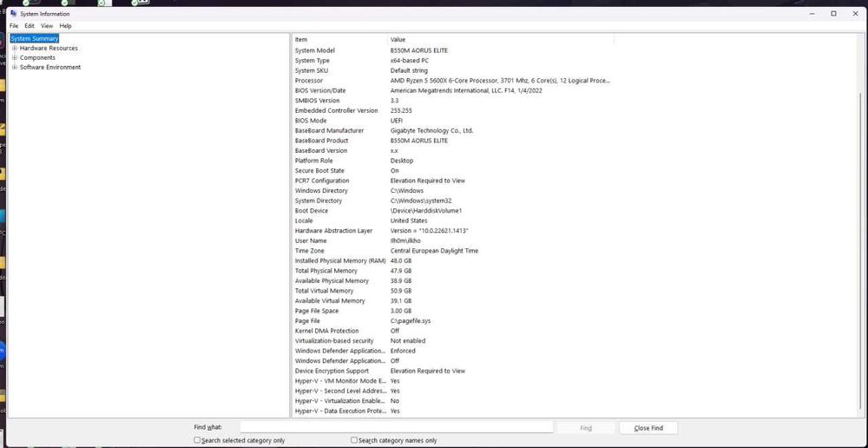This screenshot has width=868, height=448.
Task: Maximize the System Information window
Action: pyautogui.click(x=833, y=14)
